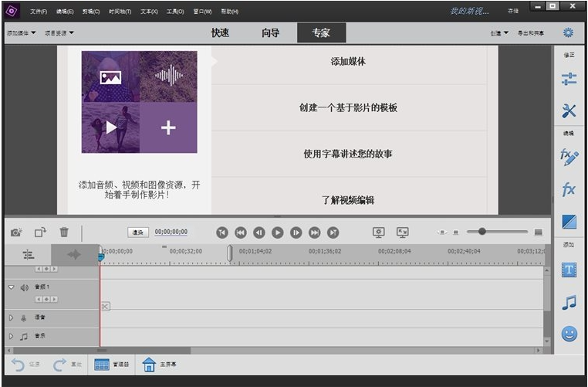
Task: Open the Graphics smiley face panel
Action: [569, 334]
